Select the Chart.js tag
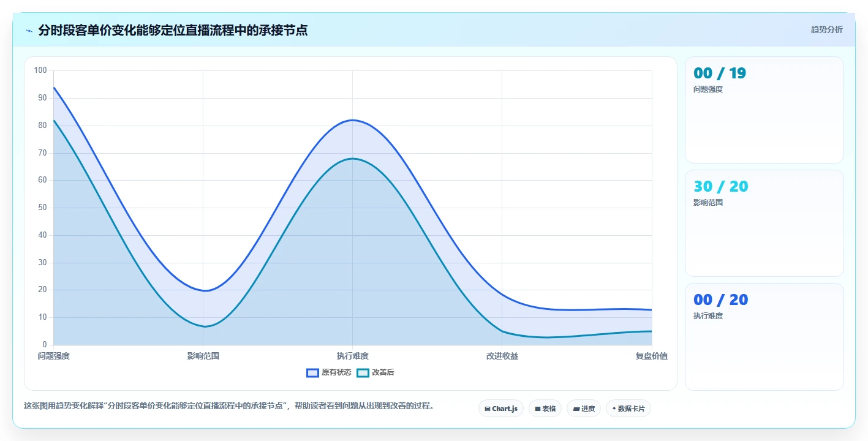Viewport: 868px width, 441px height. [x=501, y=409]
